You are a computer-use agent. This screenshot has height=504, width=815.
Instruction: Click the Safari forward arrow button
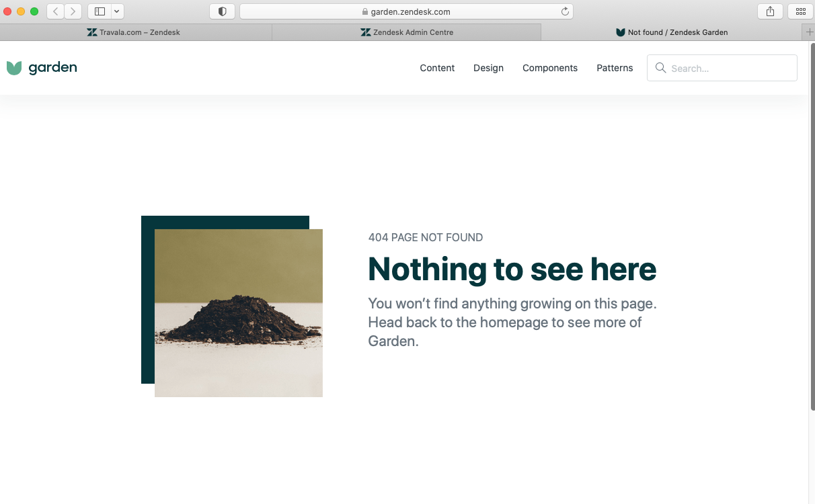73,11
